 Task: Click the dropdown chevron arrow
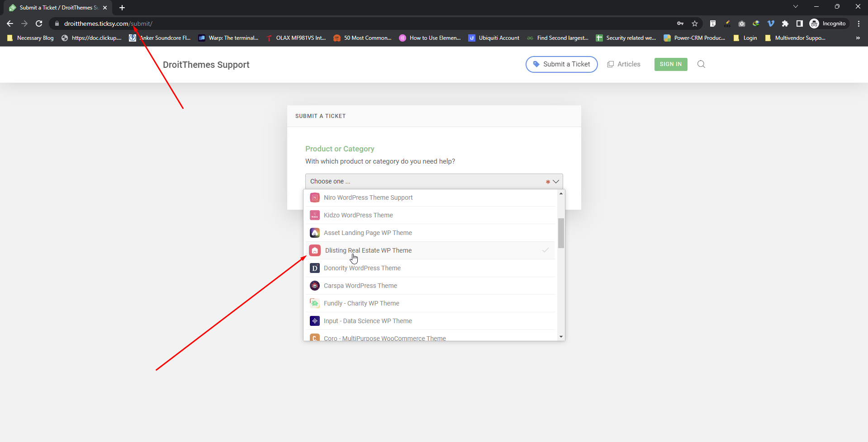click(556, 181)
